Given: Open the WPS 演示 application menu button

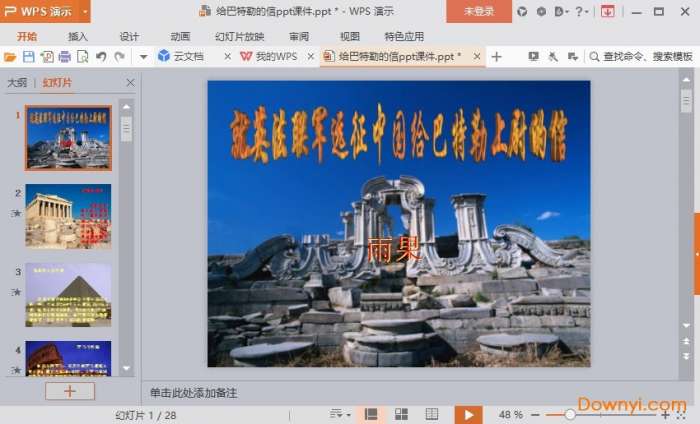Looking at the screenshot, I should tap(40, 11).
